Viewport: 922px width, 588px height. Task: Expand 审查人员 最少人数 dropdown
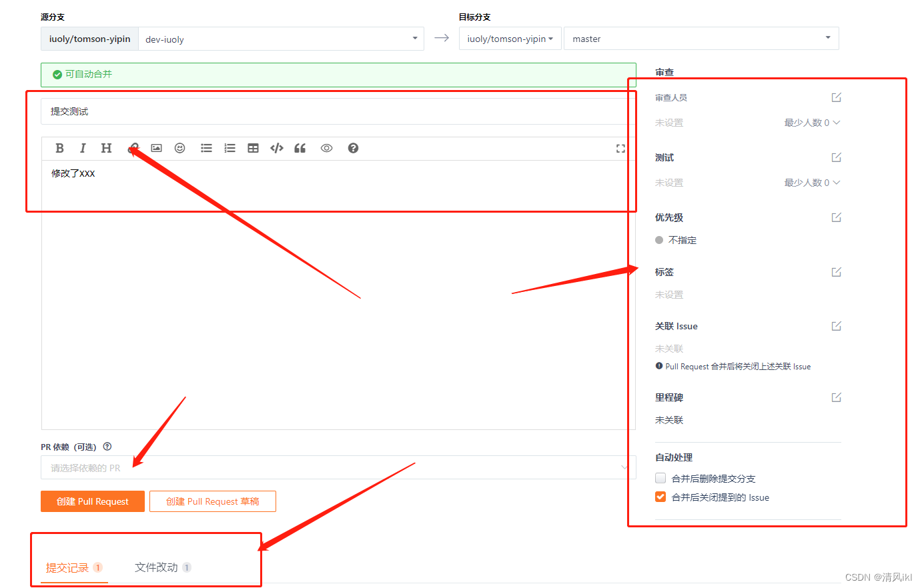(x=812, y=123)
